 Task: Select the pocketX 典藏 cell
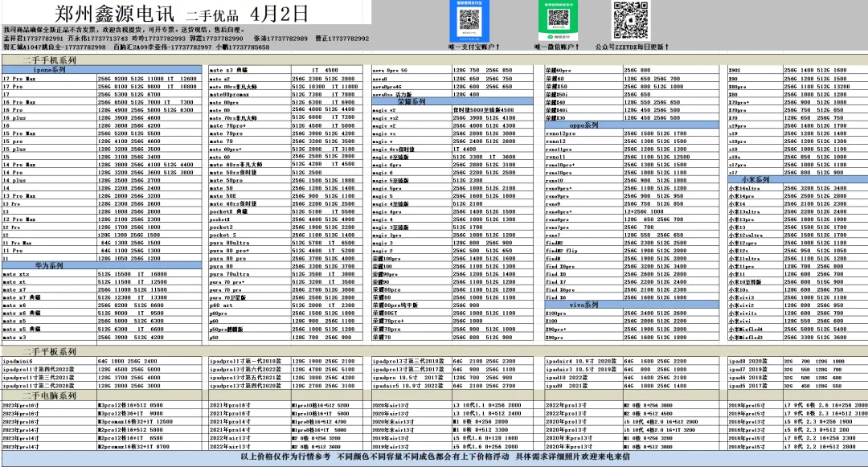pos(250,211)
